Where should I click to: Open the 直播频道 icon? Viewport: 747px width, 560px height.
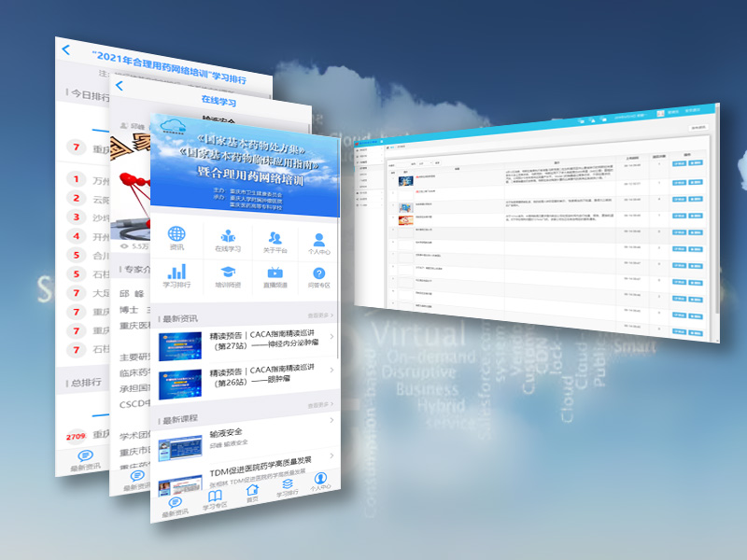coord(275,273)
